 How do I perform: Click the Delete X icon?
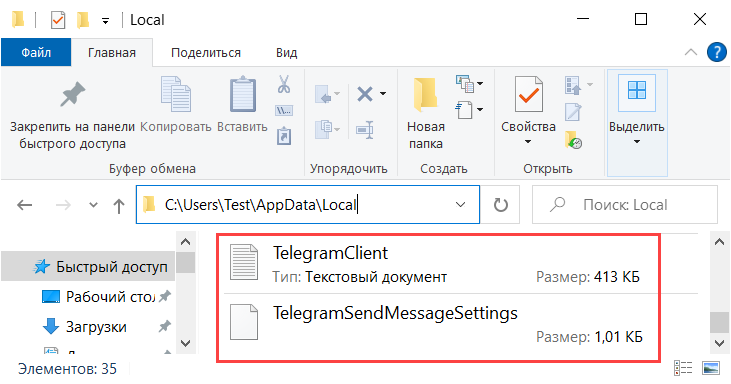tap(365, 94)
